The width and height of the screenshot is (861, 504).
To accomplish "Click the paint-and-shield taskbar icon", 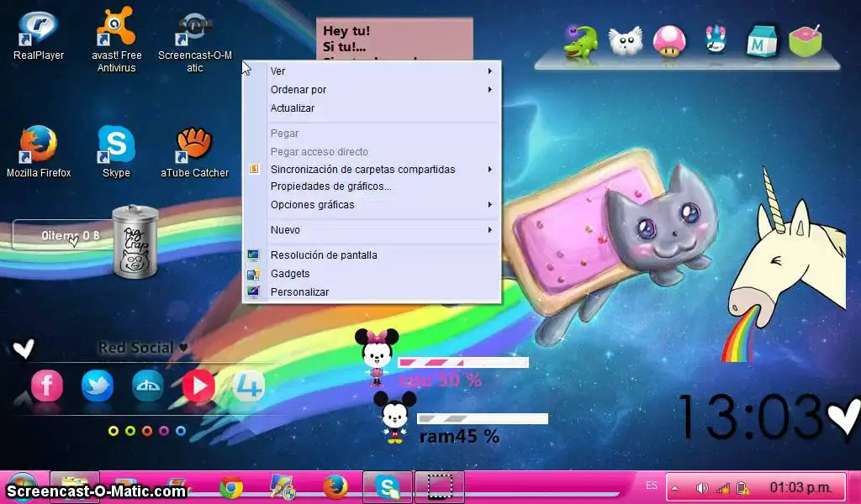I will pos(283,487).
